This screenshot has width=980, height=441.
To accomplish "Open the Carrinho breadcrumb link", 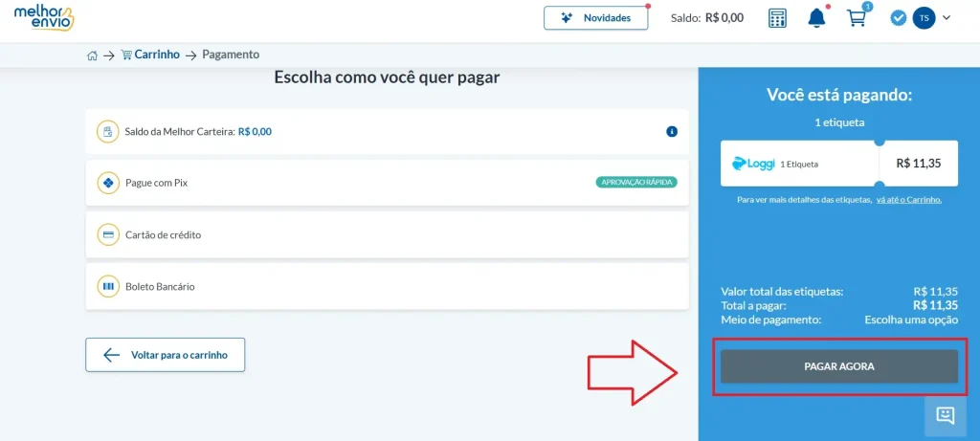I will [150, 55].
